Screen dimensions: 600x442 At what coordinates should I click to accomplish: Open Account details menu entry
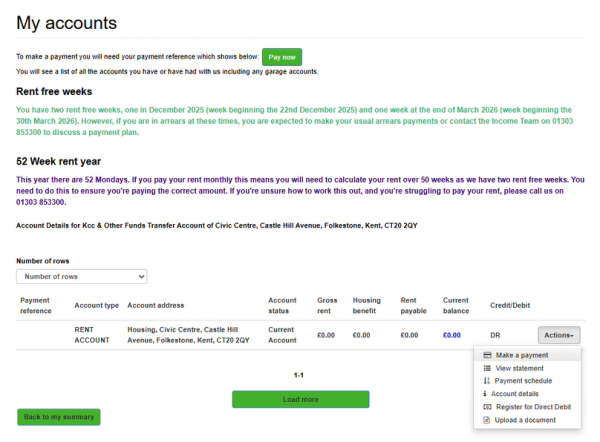[527, 393]
